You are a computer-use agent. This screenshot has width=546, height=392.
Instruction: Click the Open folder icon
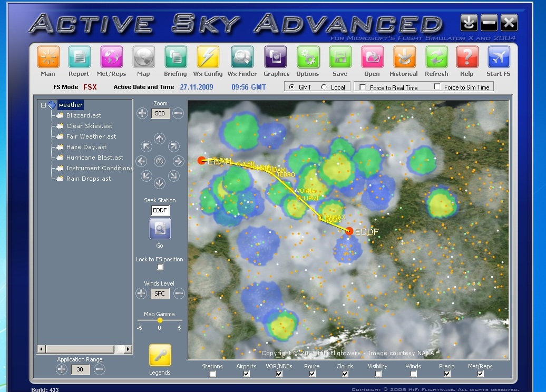372,57
